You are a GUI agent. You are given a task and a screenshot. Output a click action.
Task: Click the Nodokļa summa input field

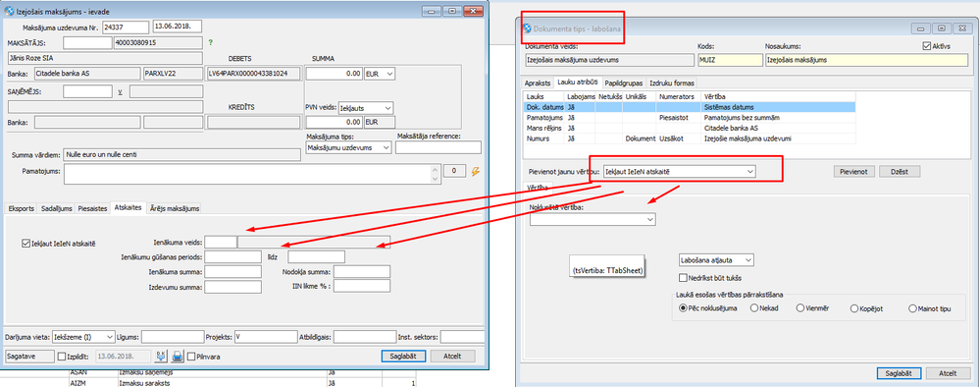(362, 272)
